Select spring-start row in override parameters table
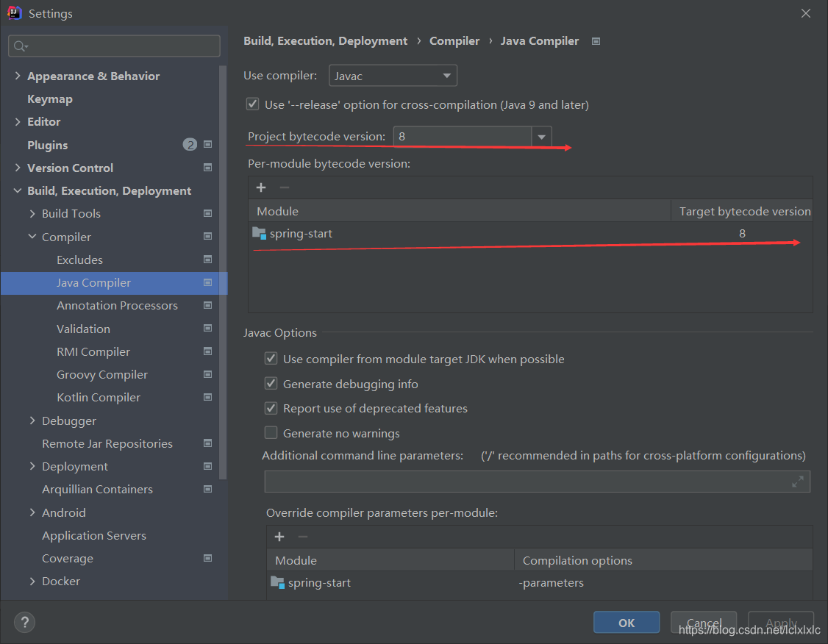828x644 pixels. (540, 582)
